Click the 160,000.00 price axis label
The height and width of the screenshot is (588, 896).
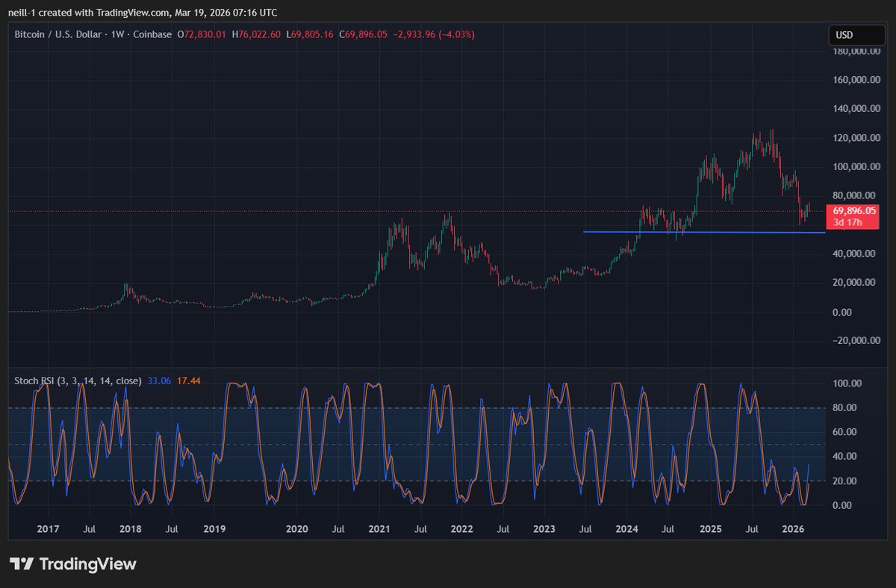[x=855, y=80]
